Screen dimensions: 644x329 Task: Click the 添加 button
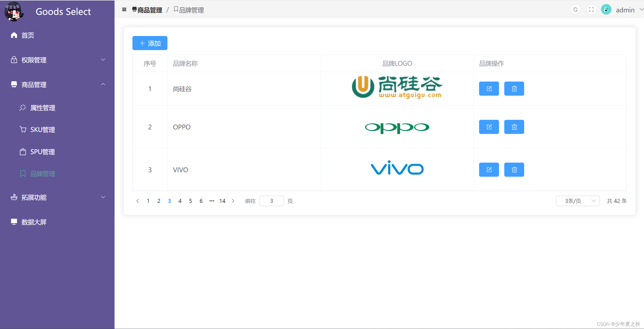(150, 43)
